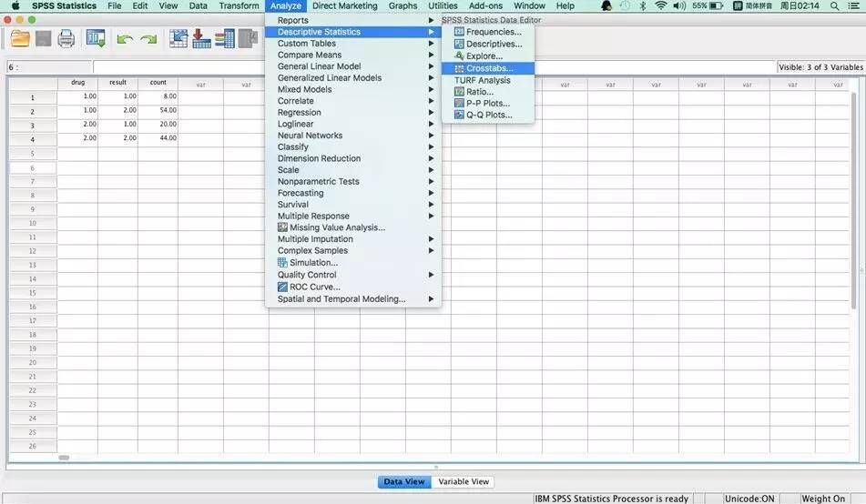
Task: Open the Utilities menu
Action: (443, 6)
